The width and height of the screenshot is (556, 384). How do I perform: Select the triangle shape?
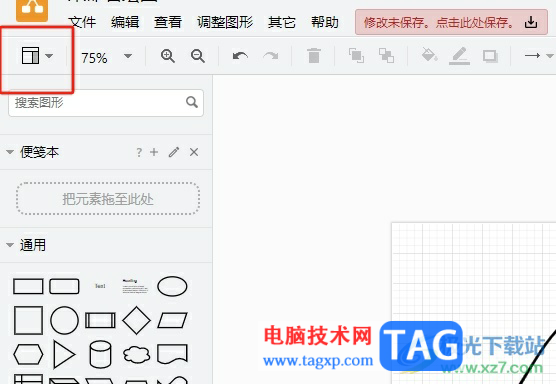click(x=64, y=354)
